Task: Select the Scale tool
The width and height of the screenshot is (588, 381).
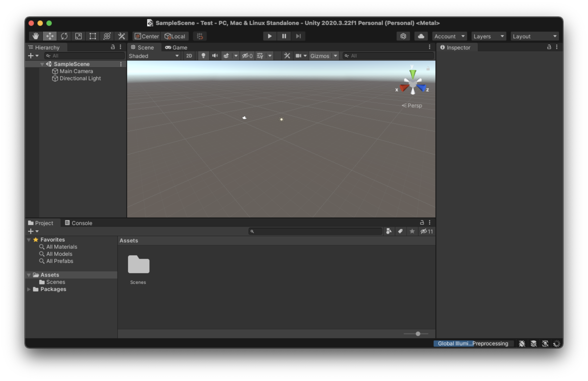Action: pos(78,36)
